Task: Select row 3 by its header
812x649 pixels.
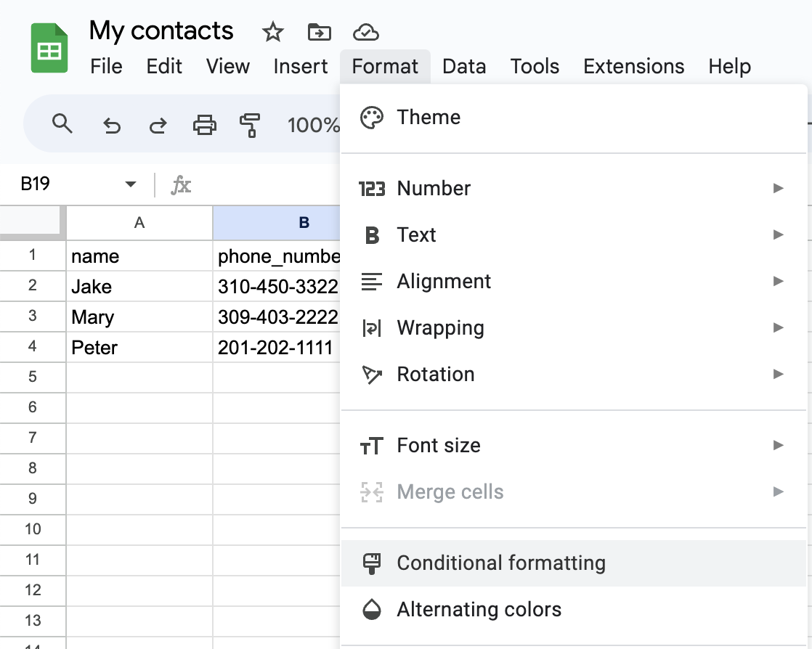Action: coord(32,317)
